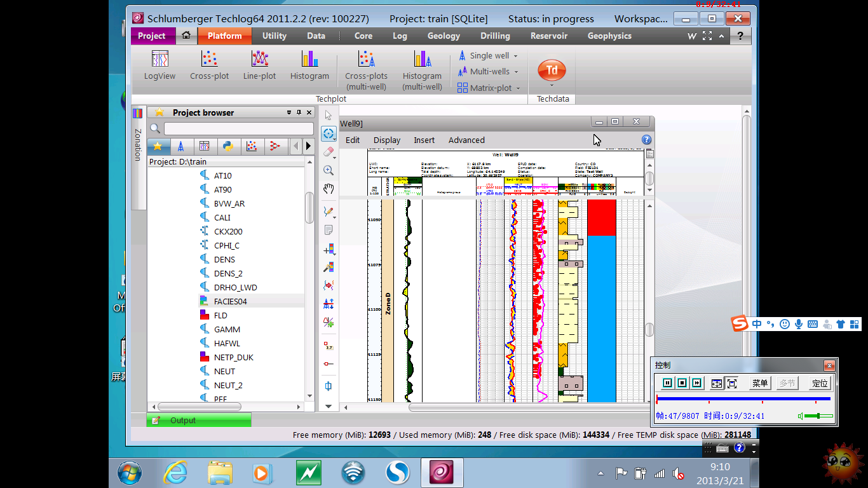This screenshot has width=868, height=488.
Task: Open the Histogram tool
Action: point(309,65)
